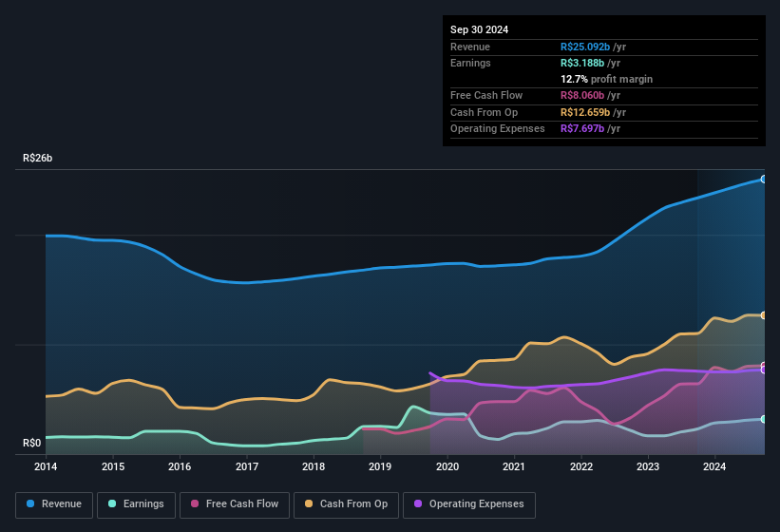Click the 2023 x-axis label

[x=648, y=466]
